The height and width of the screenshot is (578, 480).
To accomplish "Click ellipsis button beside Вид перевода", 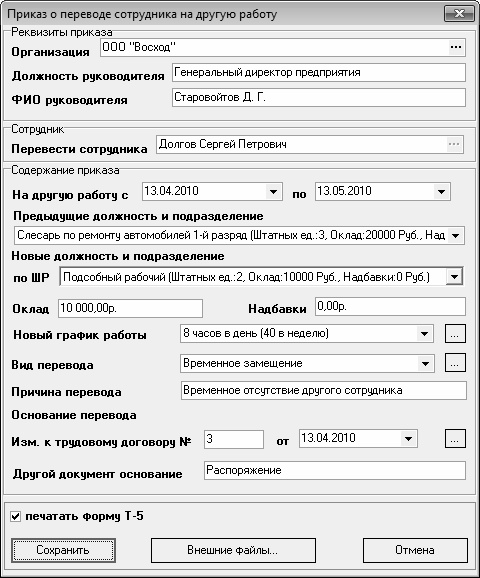I will point(455,363).
